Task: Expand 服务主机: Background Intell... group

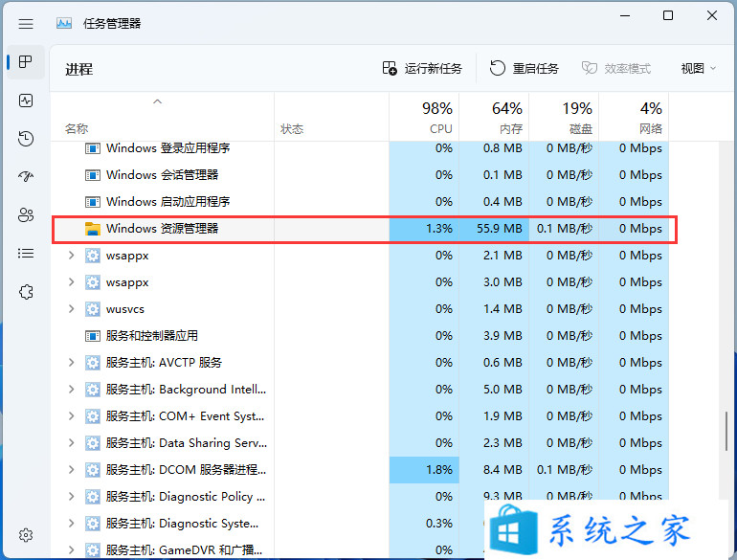Action: 71,390
